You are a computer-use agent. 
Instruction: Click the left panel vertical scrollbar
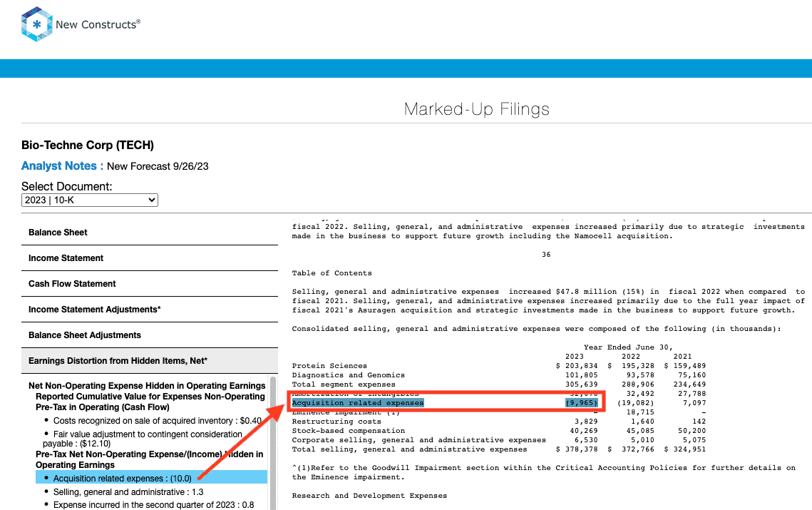point(273,443)
